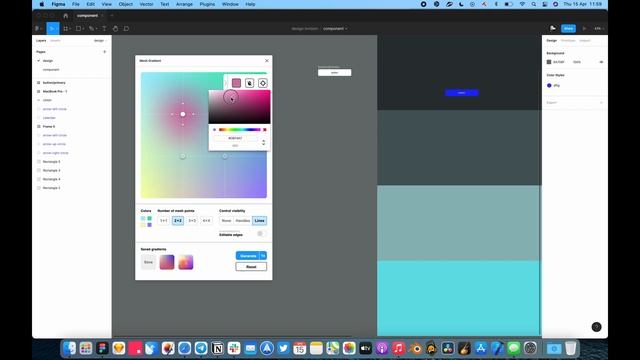The image size is (640, 360).
Task: Click Save in Saved gradients
Action: tap(148, 262)
